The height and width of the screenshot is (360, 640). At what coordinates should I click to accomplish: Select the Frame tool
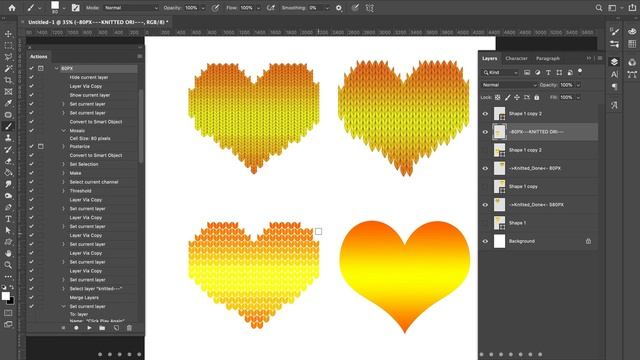tap(8, 91)
